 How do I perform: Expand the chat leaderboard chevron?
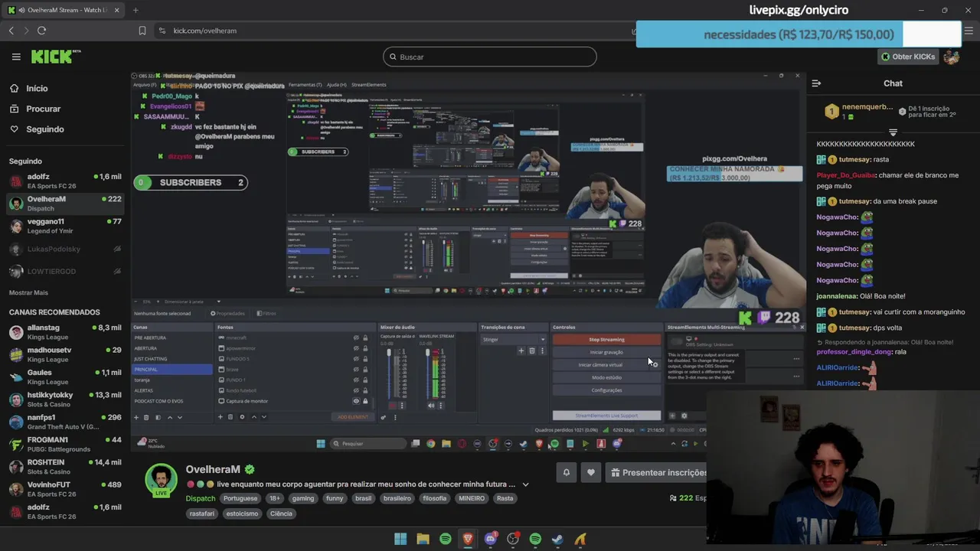tap(893, 132)
